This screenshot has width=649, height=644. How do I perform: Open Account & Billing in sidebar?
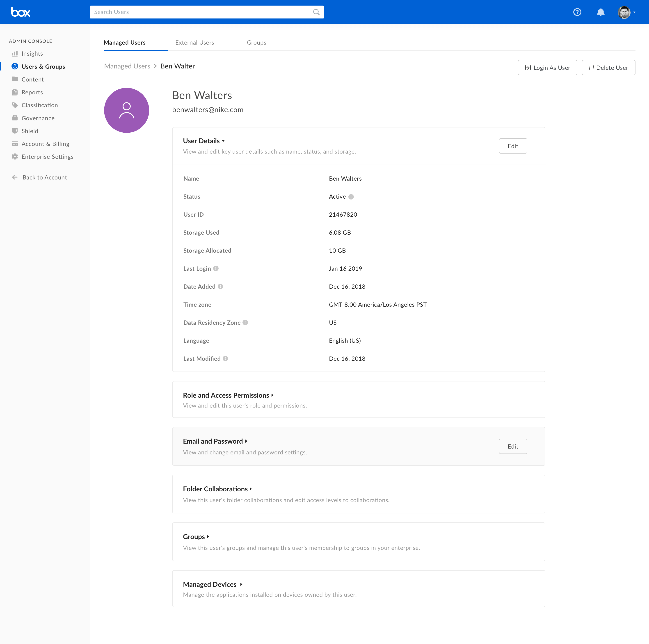pos(45,144)
